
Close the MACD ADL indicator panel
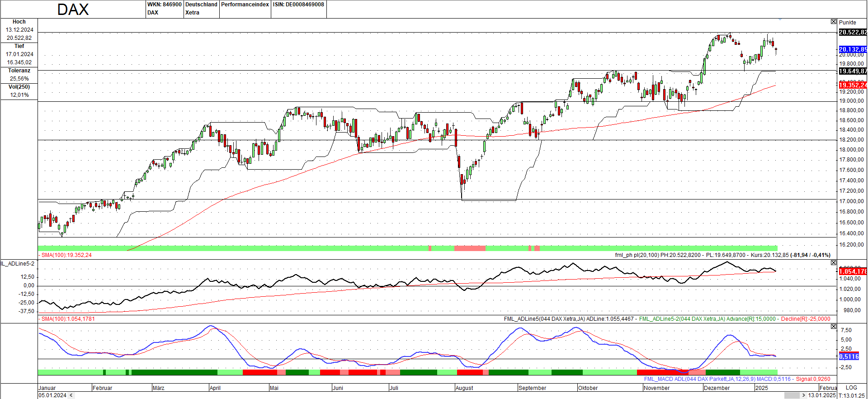pos(834,327)
